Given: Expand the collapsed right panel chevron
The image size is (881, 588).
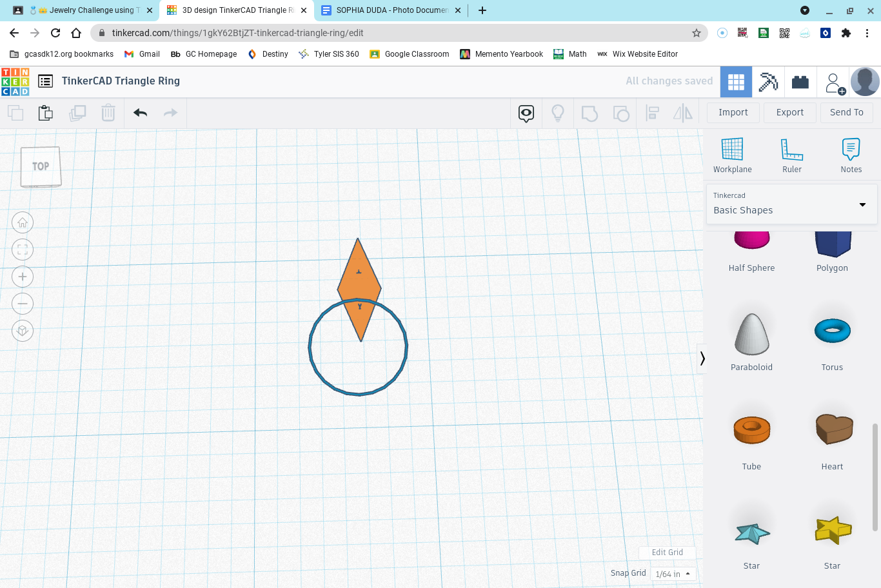Looking at the screenshot, I should click(702, 358).
